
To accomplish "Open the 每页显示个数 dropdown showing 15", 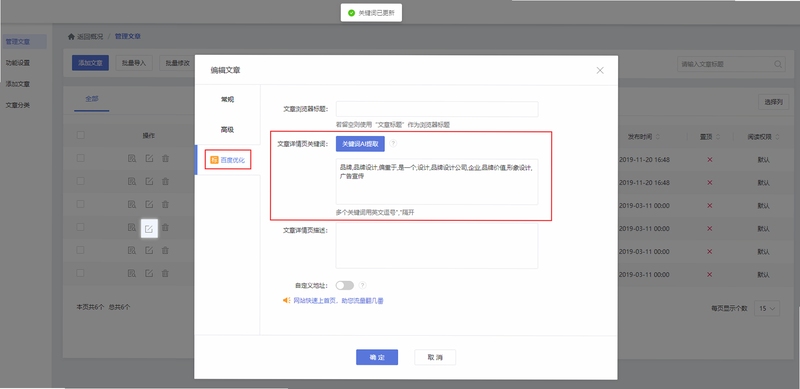I will click(x=767, y=308).
